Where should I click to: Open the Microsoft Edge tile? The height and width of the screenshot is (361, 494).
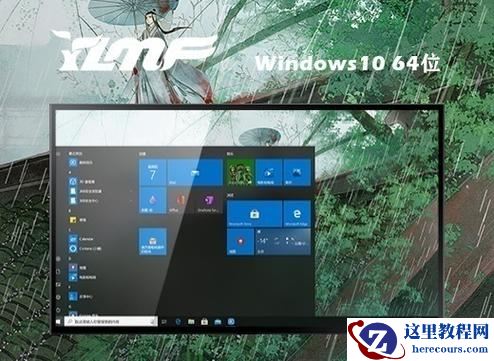coord(297,214)
